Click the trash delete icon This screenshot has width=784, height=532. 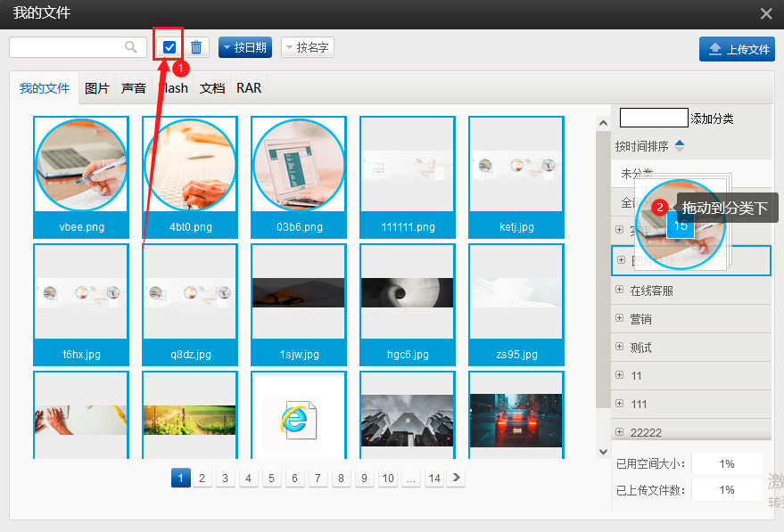click(x=196, y=47)
